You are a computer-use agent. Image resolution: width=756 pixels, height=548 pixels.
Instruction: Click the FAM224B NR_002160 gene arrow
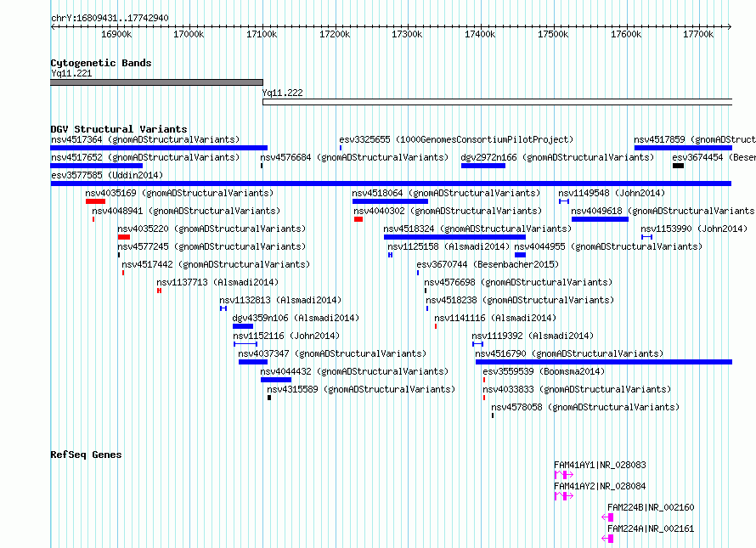pos(607,517)
